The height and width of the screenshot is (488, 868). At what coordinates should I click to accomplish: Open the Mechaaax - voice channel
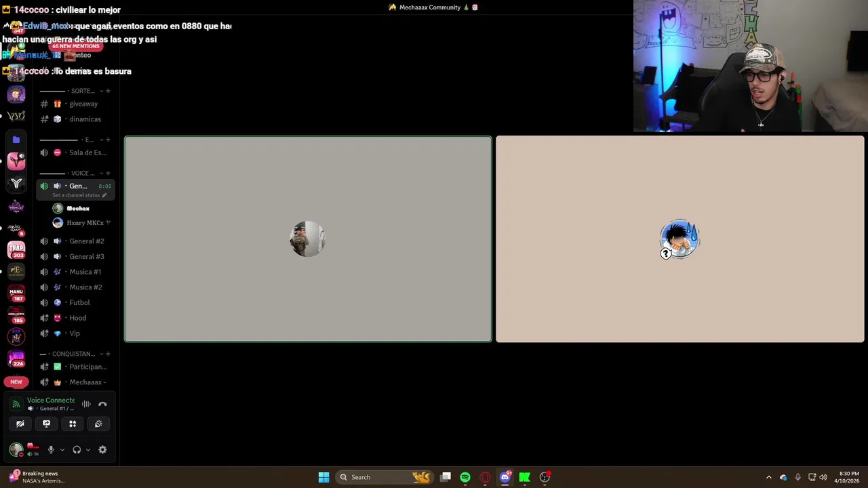coord(75,382)
